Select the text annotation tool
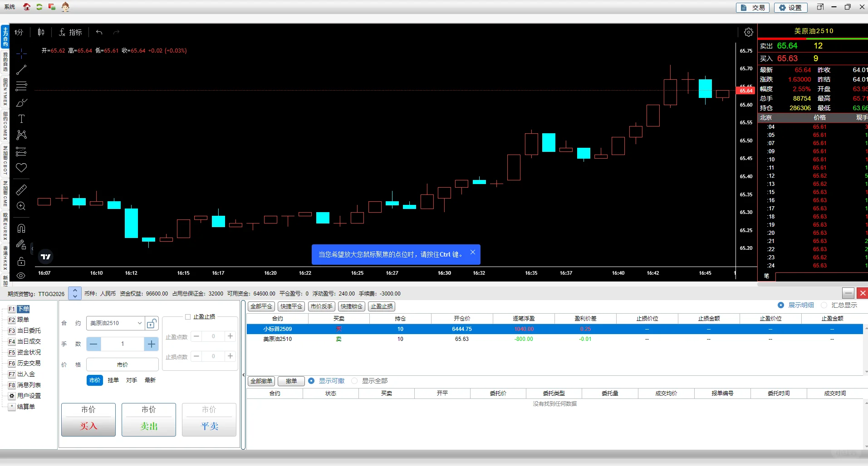868x466 pixels. (21, 119)
